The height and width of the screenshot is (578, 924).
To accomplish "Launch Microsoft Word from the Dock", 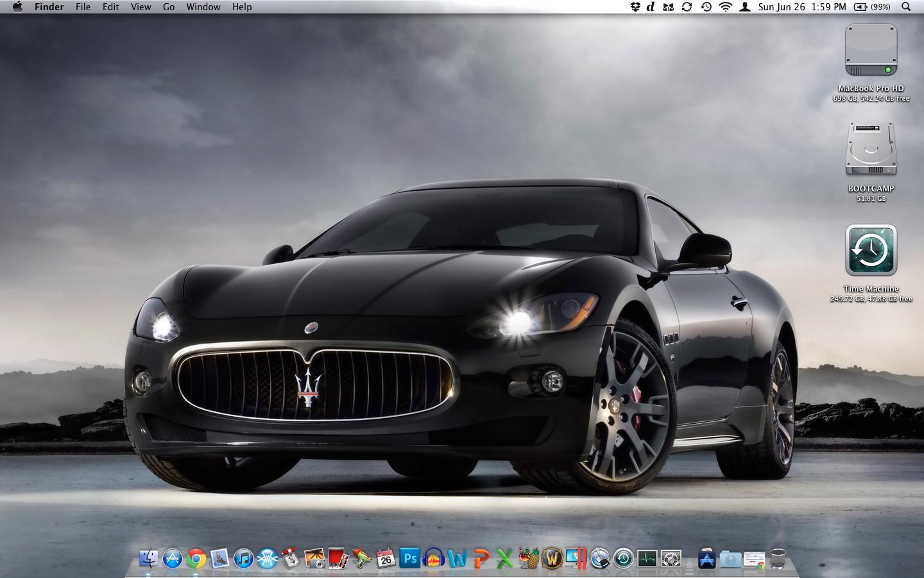I will point(458,558).
